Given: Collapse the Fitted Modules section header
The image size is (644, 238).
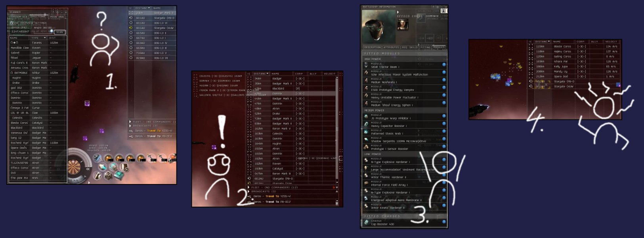Looking at the screenshot, I should tap(404, 54).
